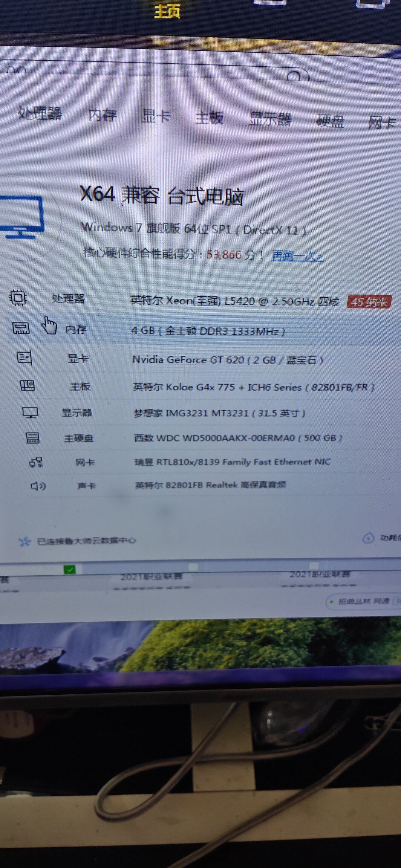Switch to the 显卡 tab
This screenshot has width=401, height=868.
156,116
